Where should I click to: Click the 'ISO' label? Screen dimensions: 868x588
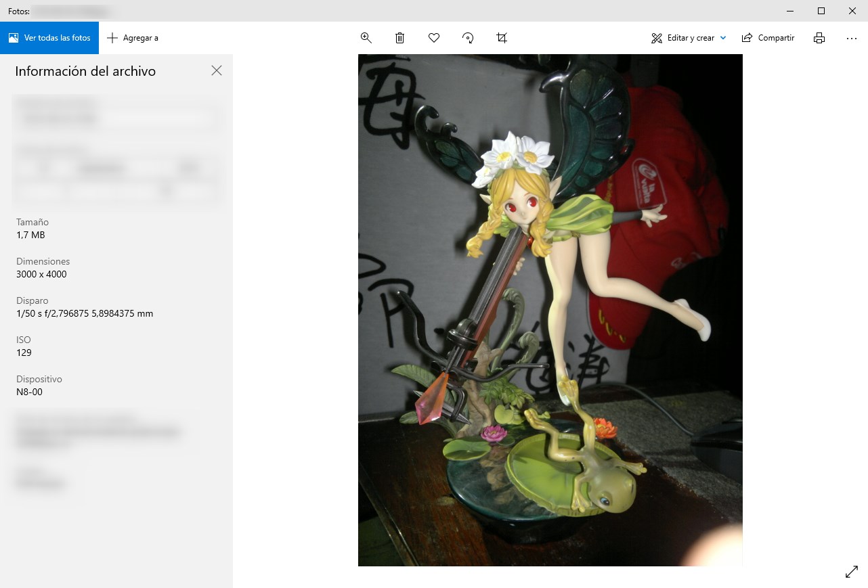(x=24, y=340)
